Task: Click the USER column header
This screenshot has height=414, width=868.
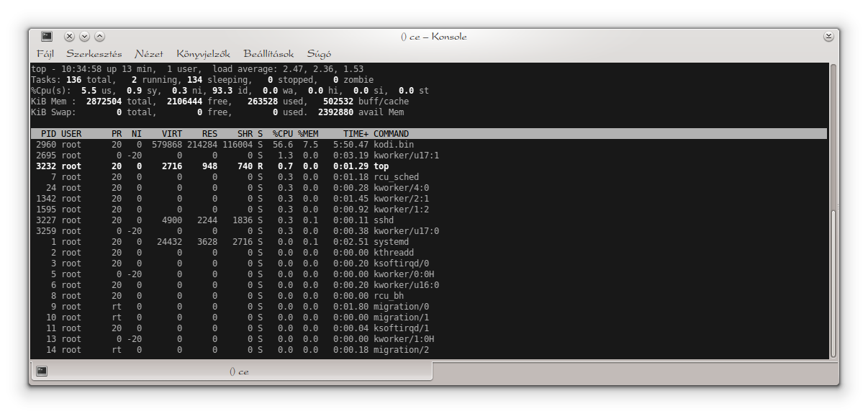Action: click(x=71, y=134)
